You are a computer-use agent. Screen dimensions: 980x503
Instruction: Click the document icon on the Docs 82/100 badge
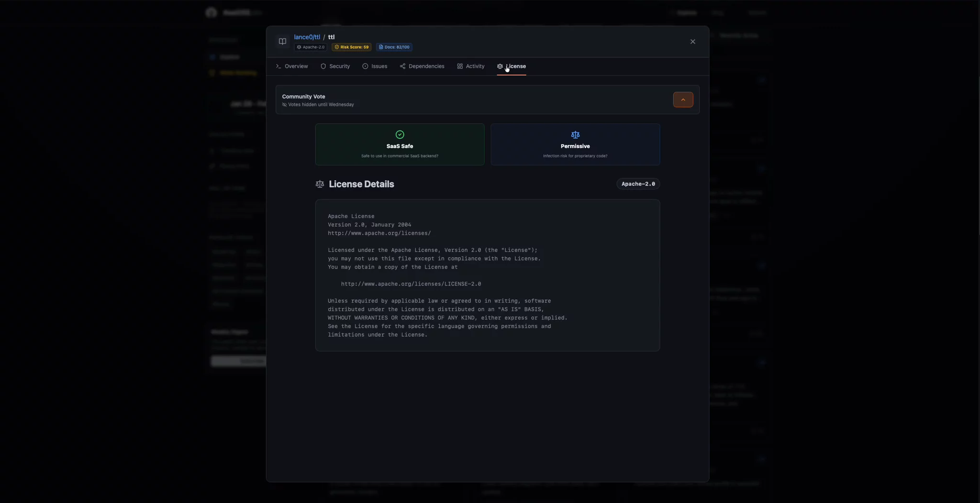pyautogui.click(x=382, y=47)
